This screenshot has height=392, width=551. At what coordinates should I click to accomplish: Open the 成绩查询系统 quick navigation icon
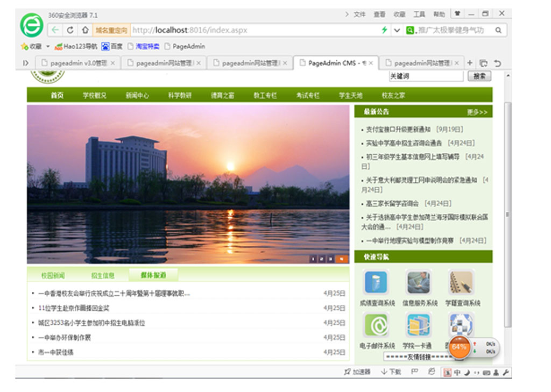tap(376, 282)
